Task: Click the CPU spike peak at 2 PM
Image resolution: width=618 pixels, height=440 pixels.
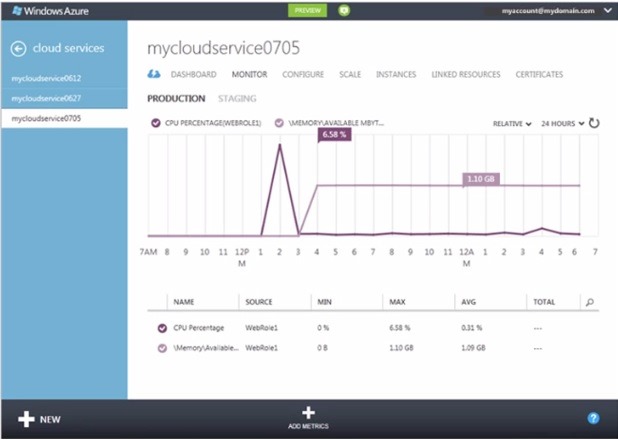Action: (x=280, y=145)
